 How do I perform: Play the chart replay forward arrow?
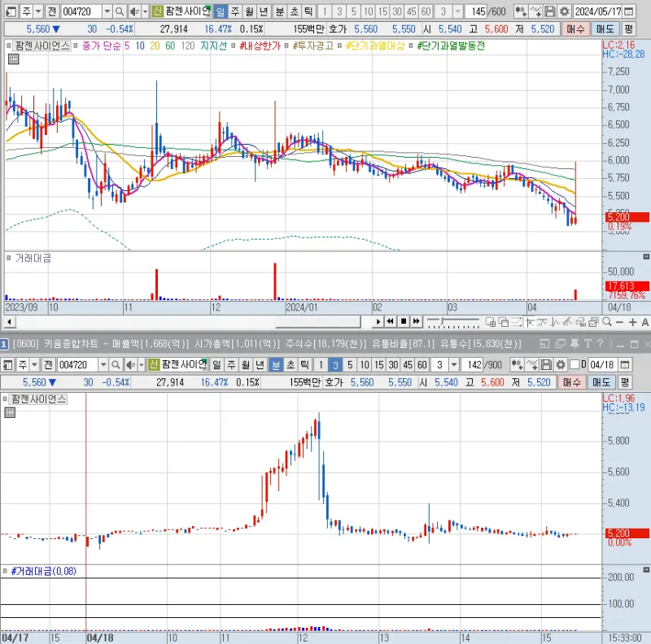(x=378, y=321)
